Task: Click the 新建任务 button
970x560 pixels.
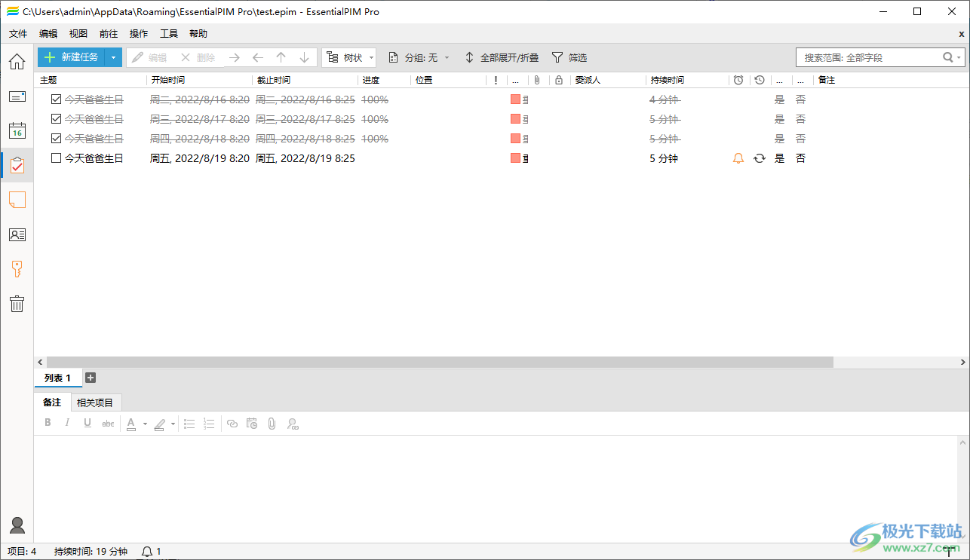Action: [x=72, y=57]
